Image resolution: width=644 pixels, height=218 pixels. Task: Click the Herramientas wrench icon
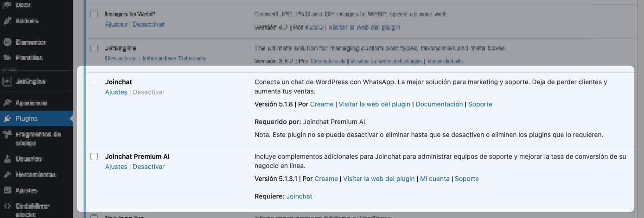7,175
